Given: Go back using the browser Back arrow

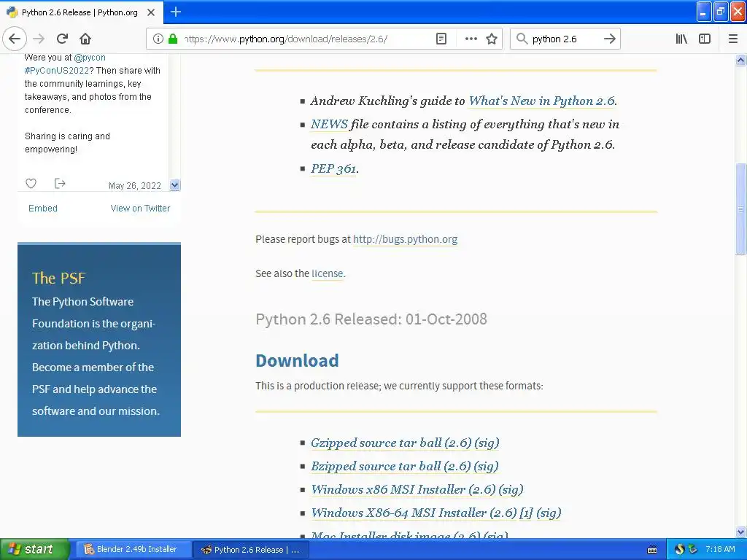Looking at the screenshot, I should coord(15,39).
